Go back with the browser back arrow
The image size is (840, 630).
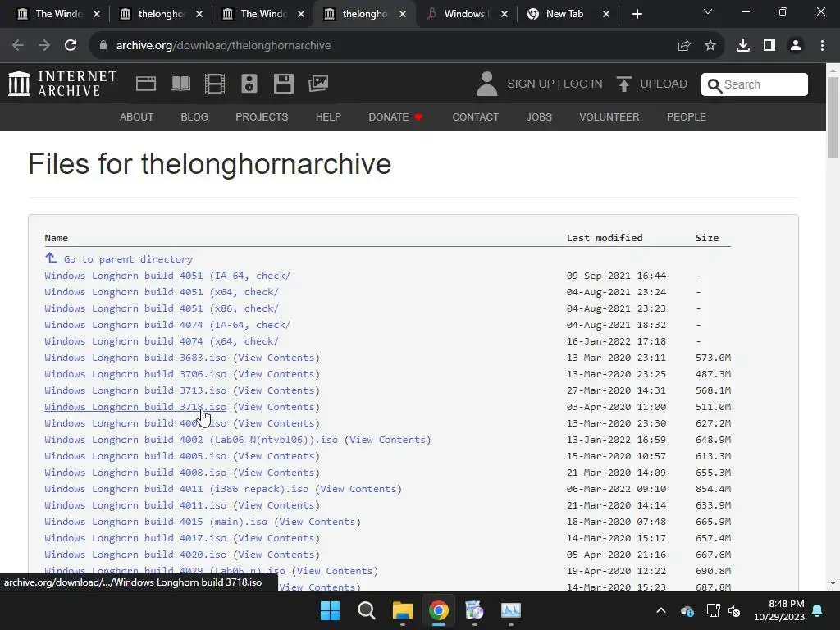pos(18,46)
